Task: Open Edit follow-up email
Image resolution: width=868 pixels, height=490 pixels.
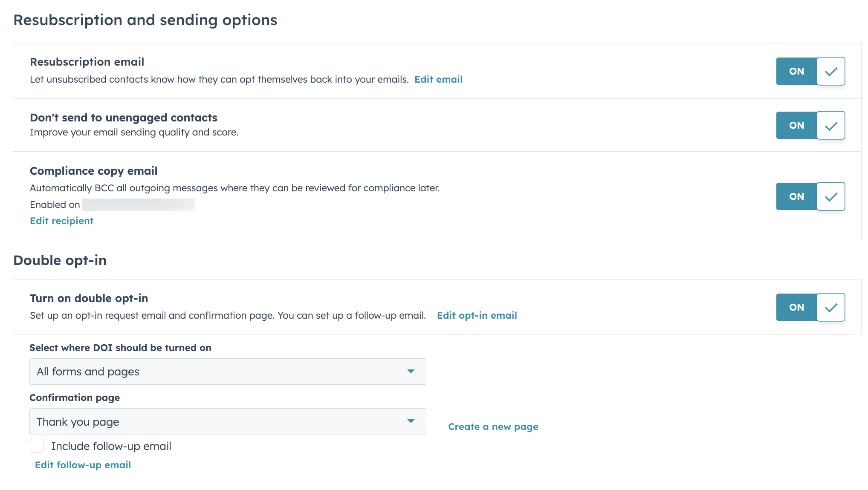Action: [83, 465]
